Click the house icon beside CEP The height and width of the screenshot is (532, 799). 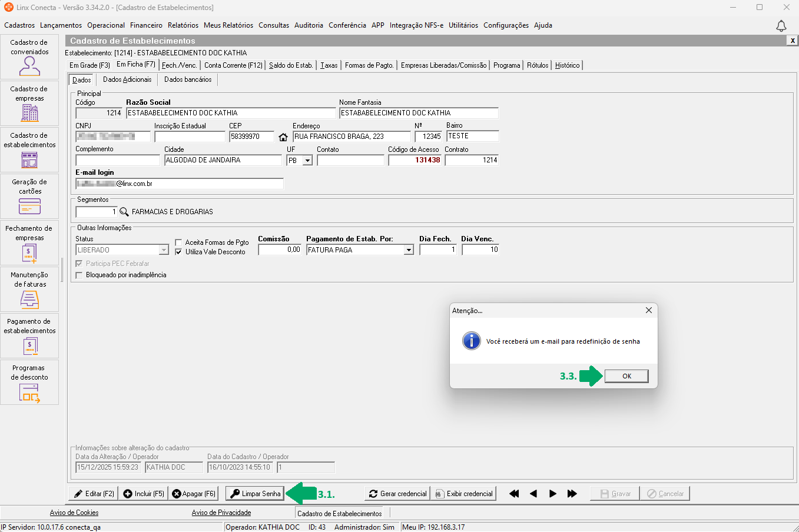pyautogui.click(x=283, y=137)
